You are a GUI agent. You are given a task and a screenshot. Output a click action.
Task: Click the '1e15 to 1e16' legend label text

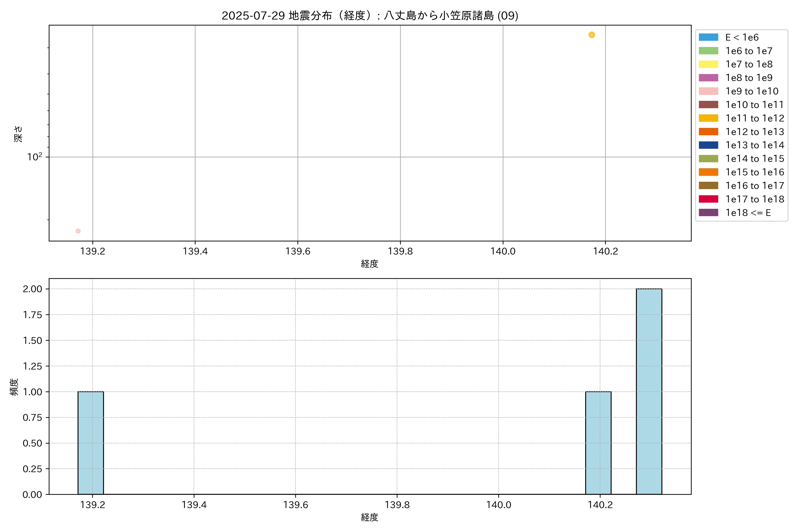click(x=755, y=172)
